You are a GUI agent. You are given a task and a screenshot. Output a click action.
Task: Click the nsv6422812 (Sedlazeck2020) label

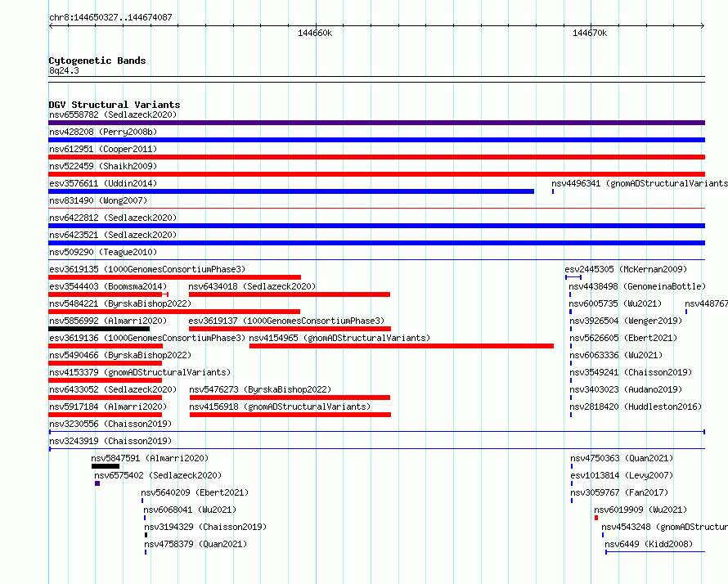pyautogui.click(x=113, y=218)
